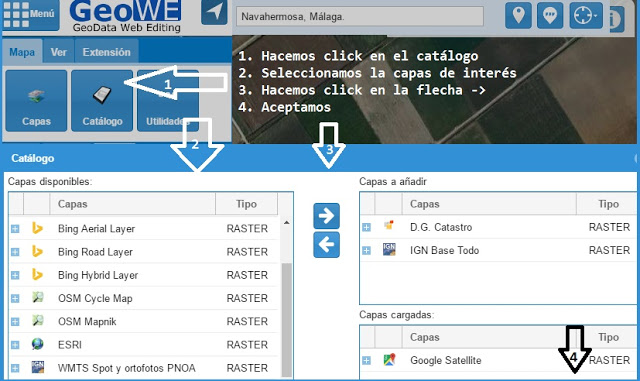
Task: Select the OSM Cycle Map name
Action: tap(95, 299)
